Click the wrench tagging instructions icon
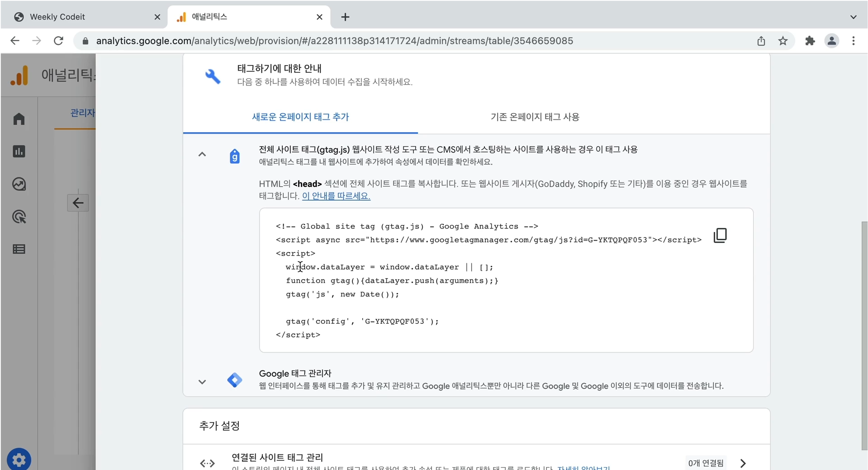Image resolution: width=868 pixels, height=470 pixels. coord(213,76)
